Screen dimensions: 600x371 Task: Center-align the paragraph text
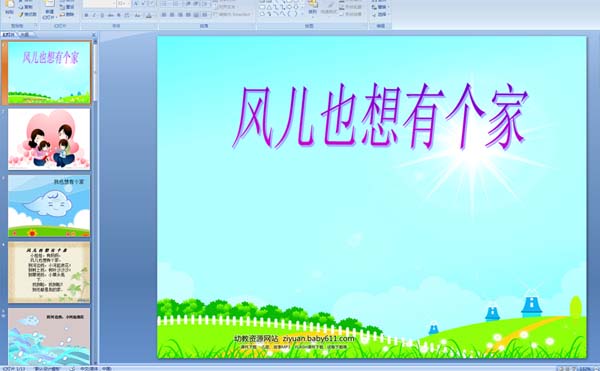172,15
